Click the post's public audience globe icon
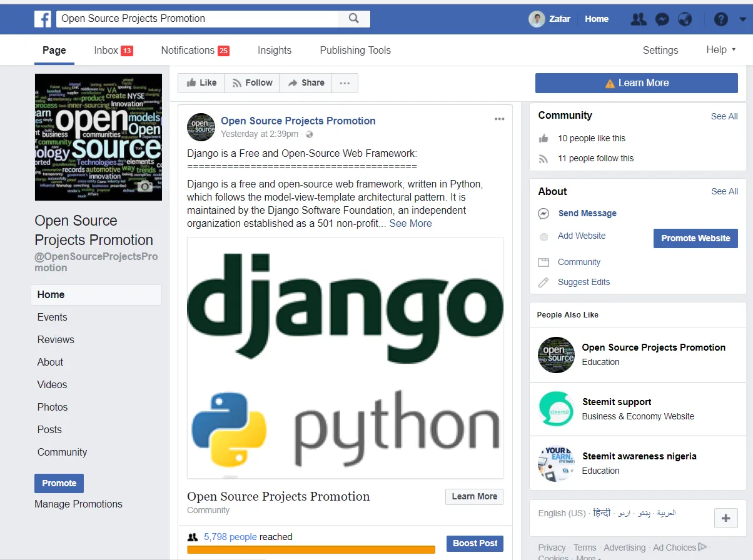 [309, 134]
